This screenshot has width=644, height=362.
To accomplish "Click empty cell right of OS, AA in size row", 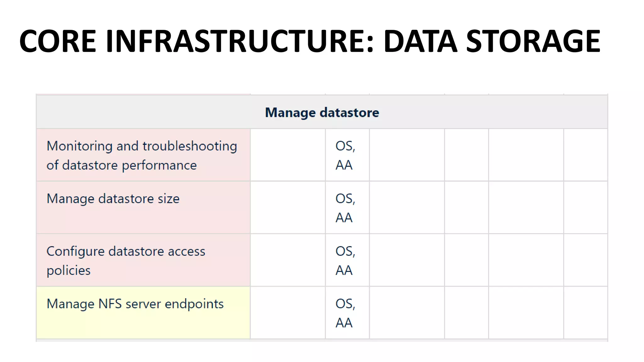I will point(407,208).
